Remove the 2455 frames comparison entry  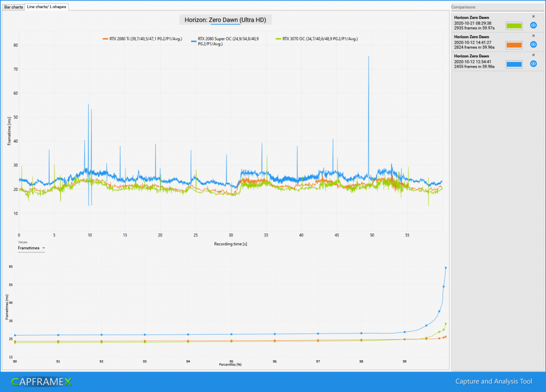coord(533,55)
